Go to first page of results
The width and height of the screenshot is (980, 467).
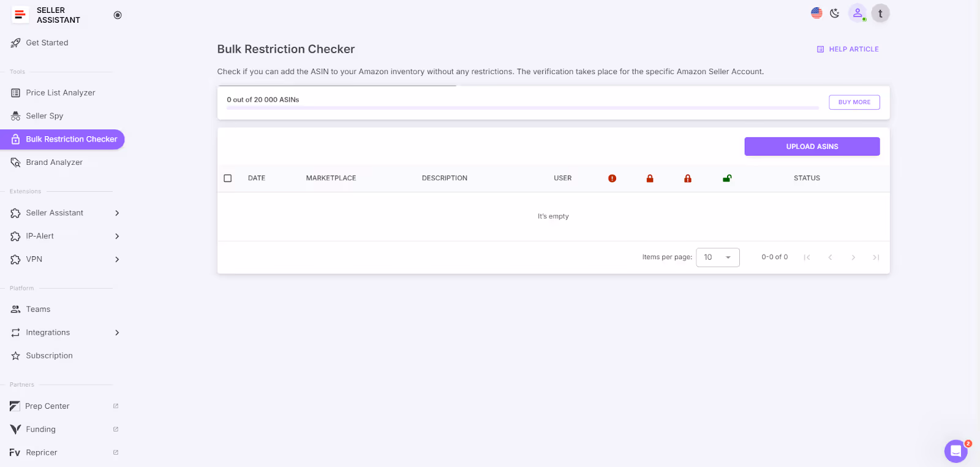(807, 257)
